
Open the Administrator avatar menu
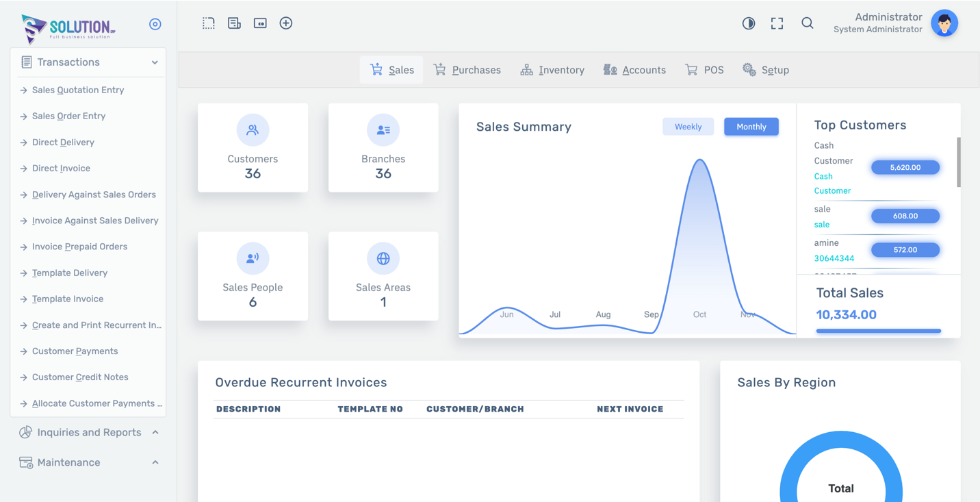click(x=944, y=23)
